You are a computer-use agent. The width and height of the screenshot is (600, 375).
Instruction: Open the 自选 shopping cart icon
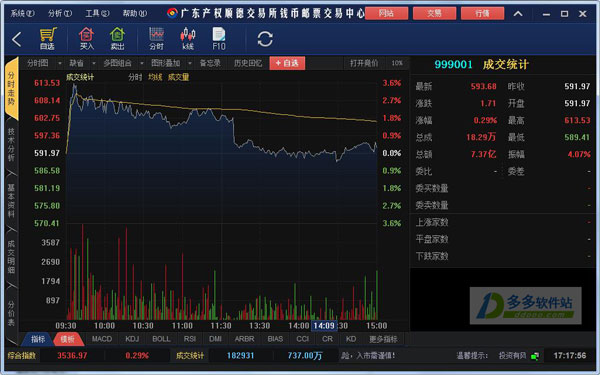coord(47,38)
